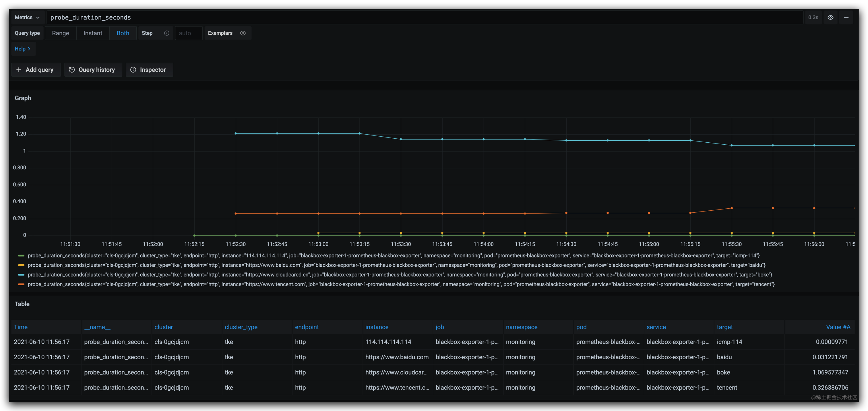
Task: Toggle query visibility eye icon
Action: click(830, 18)
